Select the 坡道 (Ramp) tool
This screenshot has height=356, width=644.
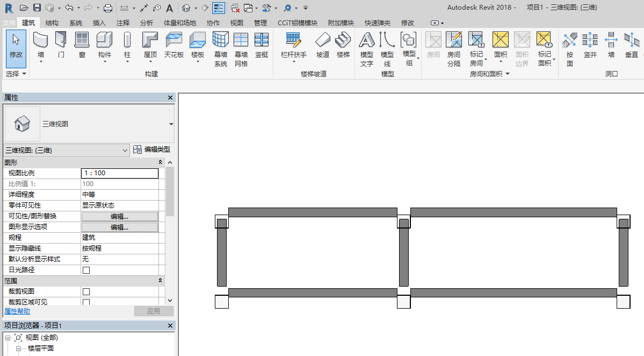(323, 45)
